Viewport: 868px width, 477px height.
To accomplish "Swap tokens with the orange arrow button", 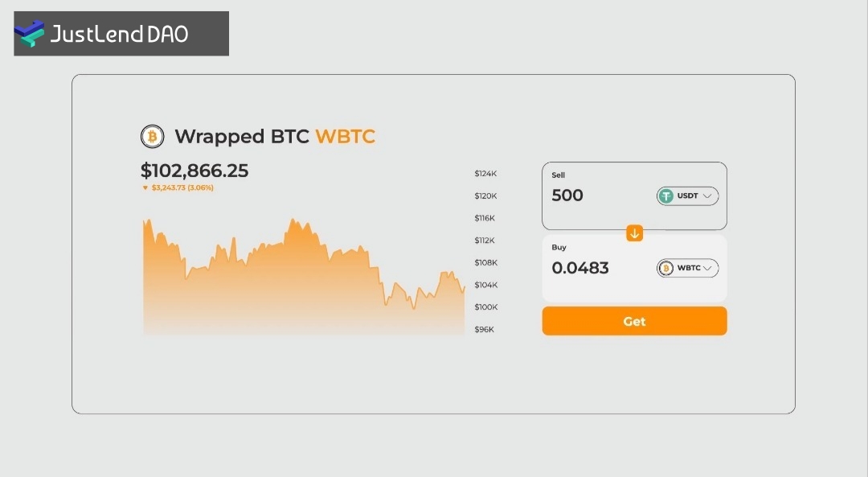I will tap(634, 233).
